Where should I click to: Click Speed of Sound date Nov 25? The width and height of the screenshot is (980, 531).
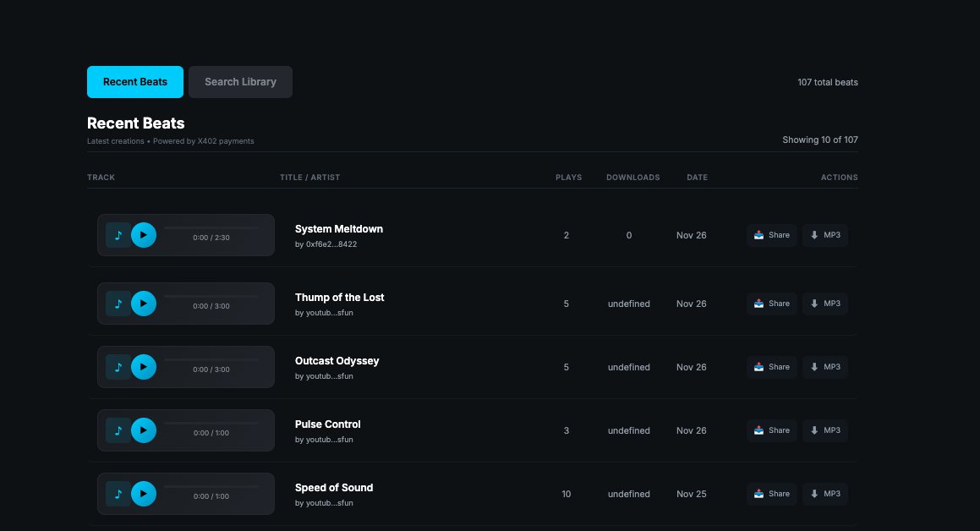[692, 494]
